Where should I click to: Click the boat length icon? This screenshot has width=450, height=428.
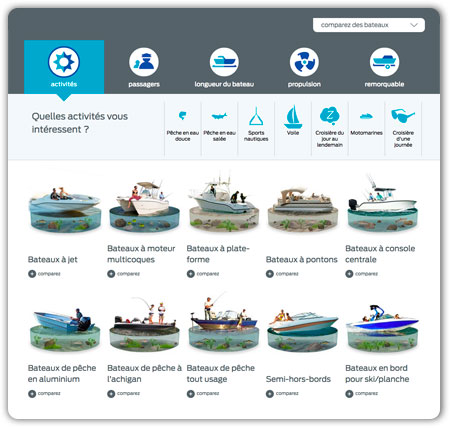tap(224, 62)
